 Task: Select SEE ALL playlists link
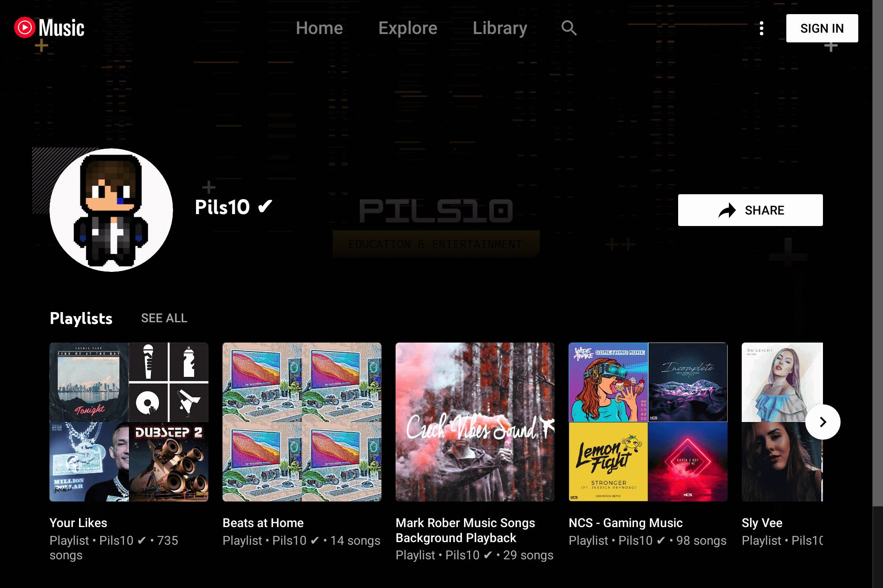[x=164, y=318]
